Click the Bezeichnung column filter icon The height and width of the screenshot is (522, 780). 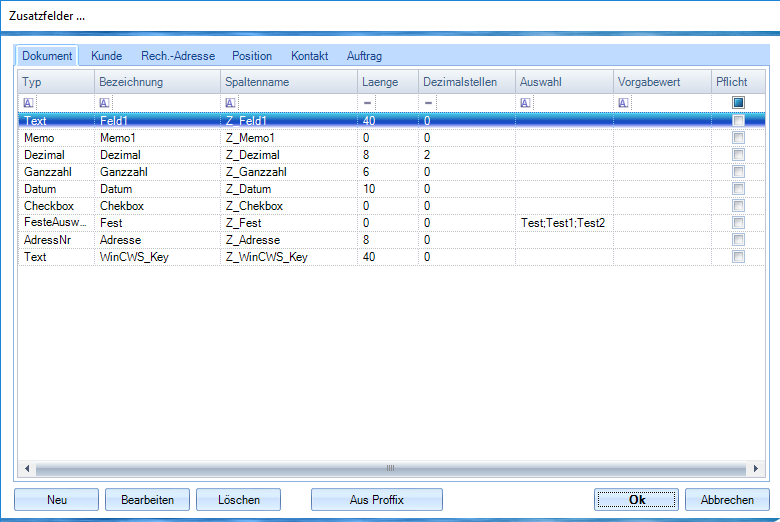(105, 103)
